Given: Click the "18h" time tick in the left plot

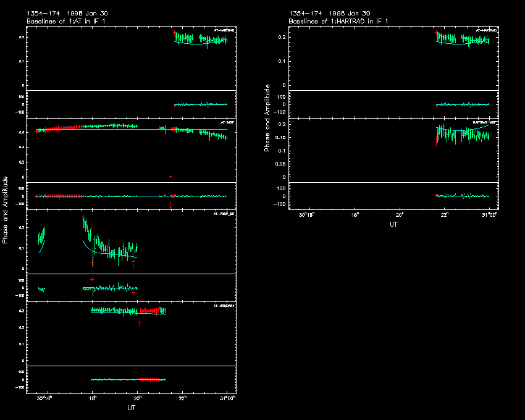Looking at the screenshot, I should coord(93,398).
